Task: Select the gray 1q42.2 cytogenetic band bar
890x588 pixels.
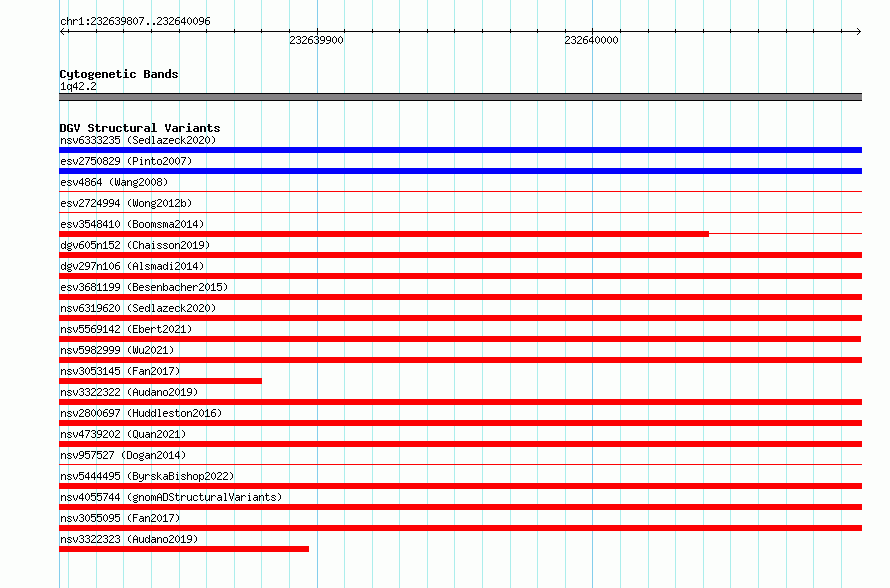Action: pos(460,97)
